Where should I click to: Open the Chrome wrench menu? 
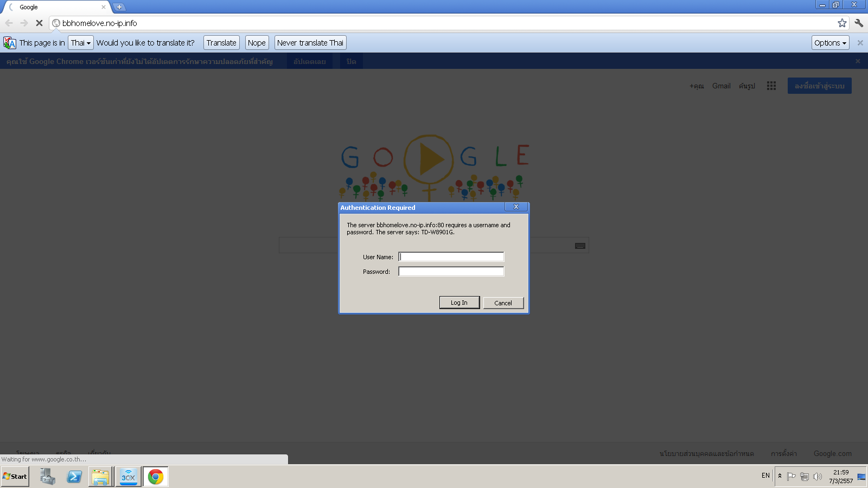pos(859,23)
